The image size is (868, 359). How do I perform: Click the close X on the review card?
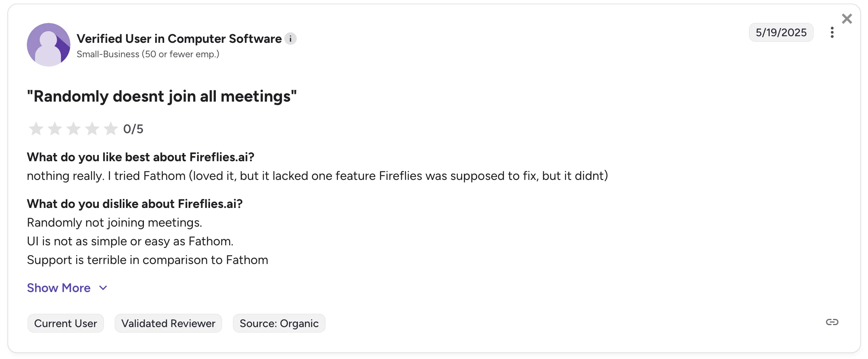coord(847,18)
